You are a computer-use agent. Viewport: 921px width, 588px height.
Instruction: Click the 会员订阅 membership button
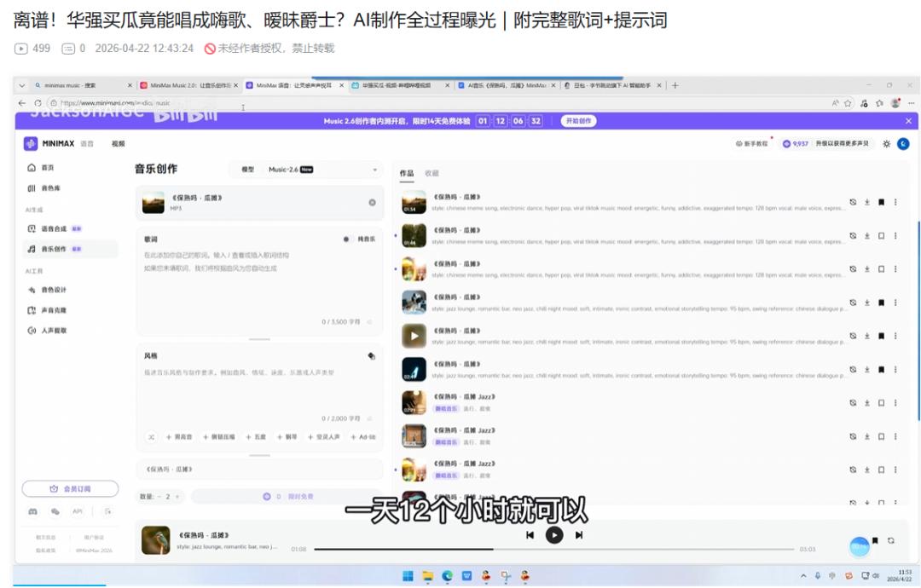[70, 489]
